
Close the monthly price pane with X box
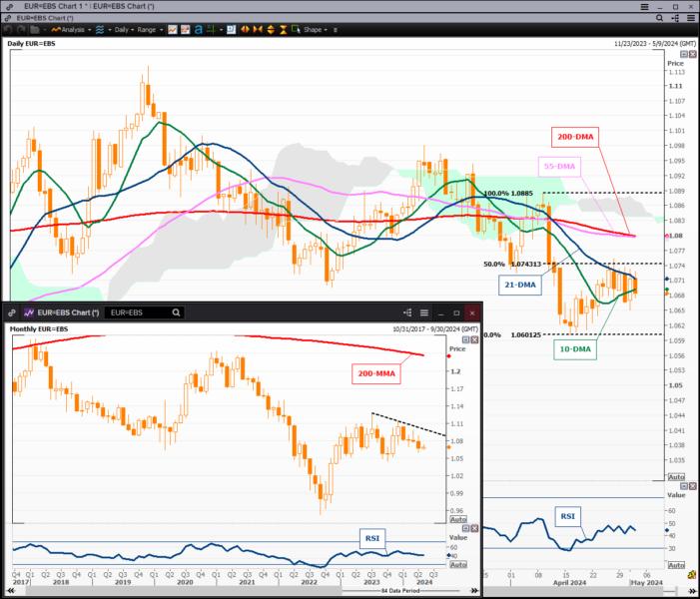(x=474, y=339)
